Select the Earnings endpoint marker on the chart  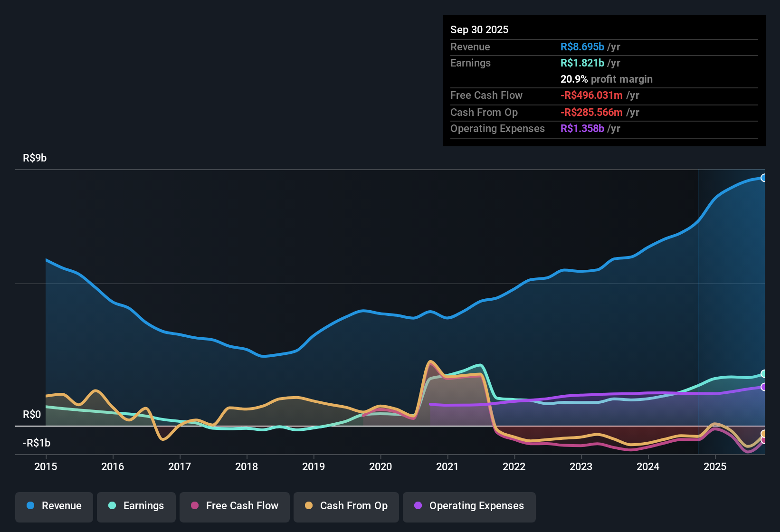pyautogui.click(x=764, y=374)
